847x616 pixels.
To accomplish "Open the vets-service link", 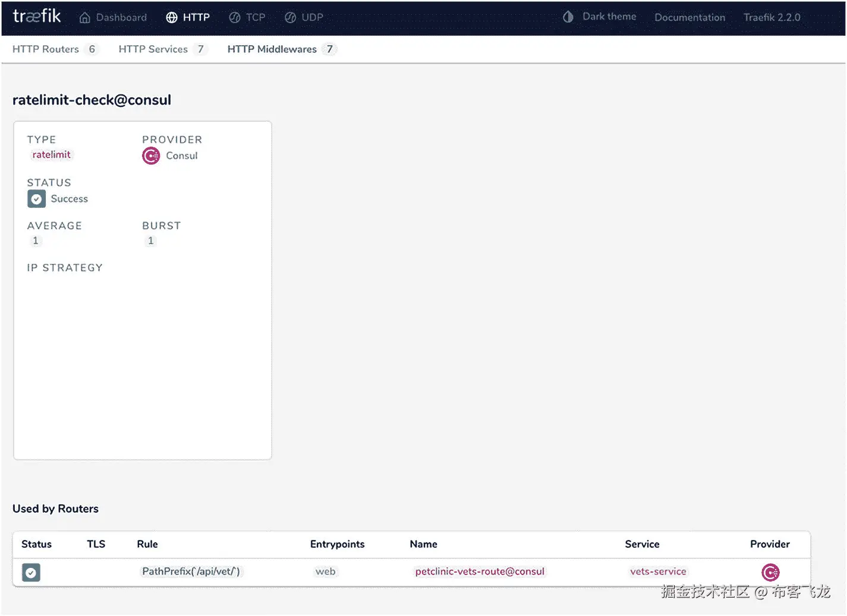I will [x=658, y=571].
